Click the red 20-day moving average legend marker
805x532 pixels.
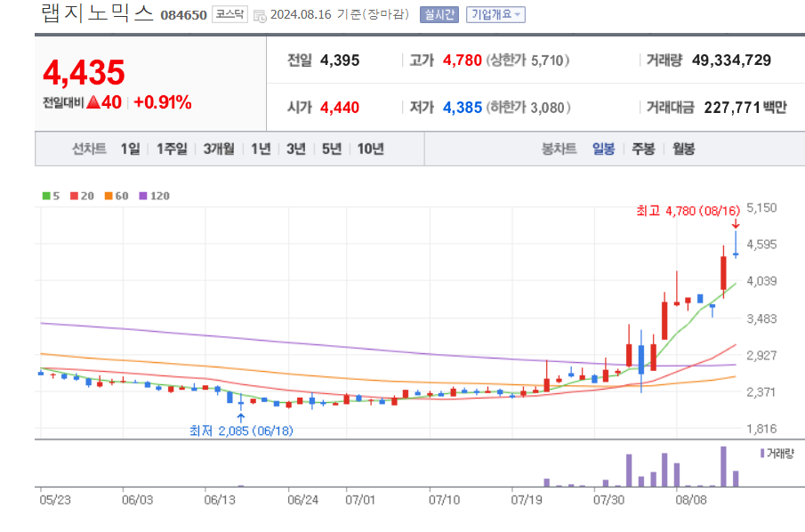click(75, 195)
